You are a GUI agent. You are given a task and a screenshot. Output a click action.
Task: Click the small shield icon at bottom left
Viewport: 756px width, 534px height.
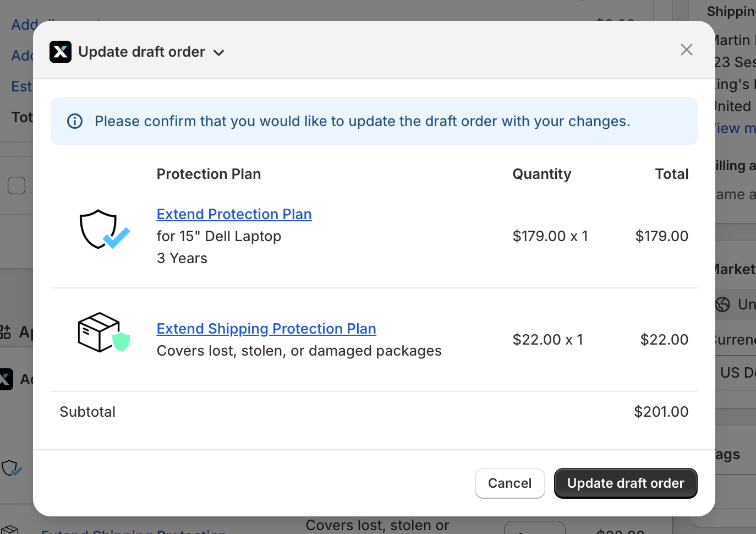(12, 468)
